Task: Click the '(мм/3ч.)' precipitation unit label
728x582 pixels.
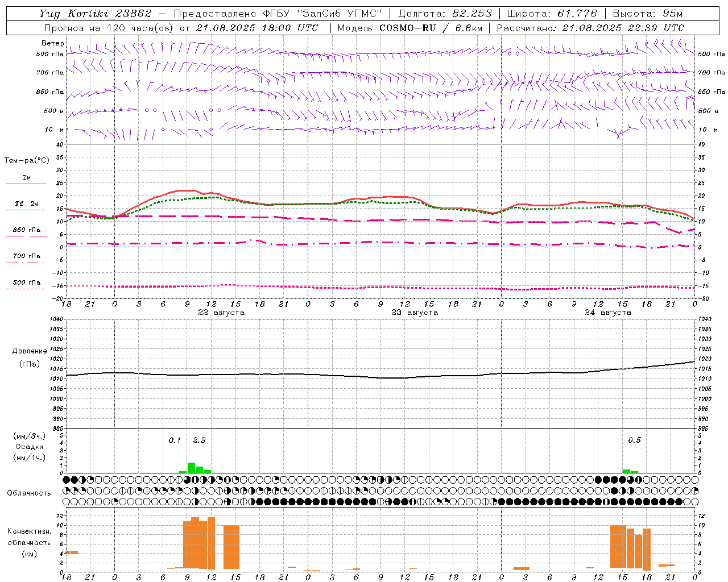Action: (x=30, y=436)
